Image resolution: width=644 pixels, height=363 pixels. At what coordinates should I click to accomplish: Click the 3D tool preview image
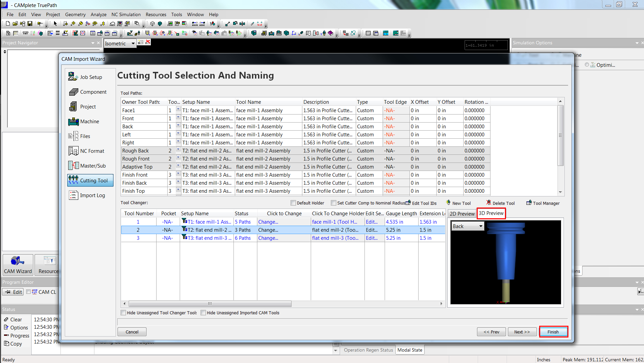click(x=506, y=262)
